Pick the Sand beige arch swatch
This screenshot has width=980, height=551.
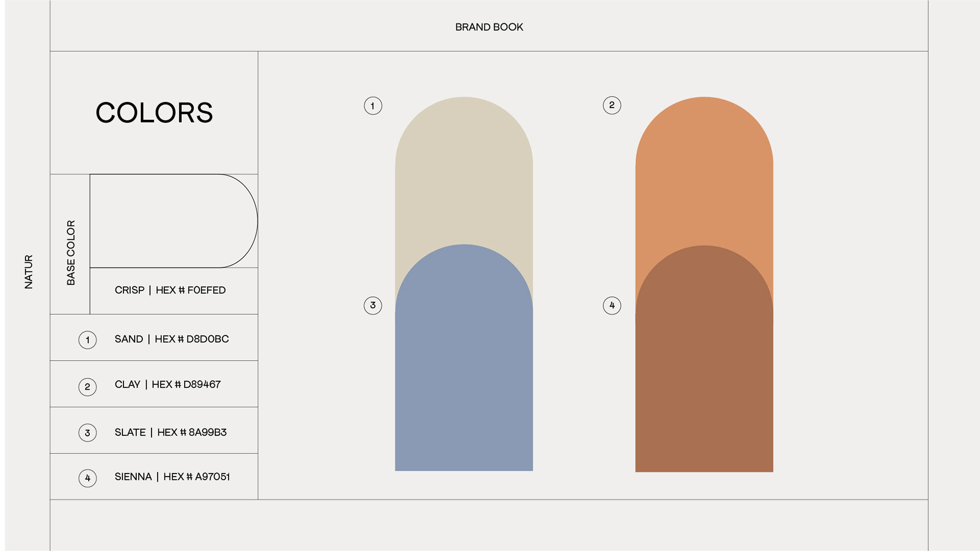click(463, 168)
